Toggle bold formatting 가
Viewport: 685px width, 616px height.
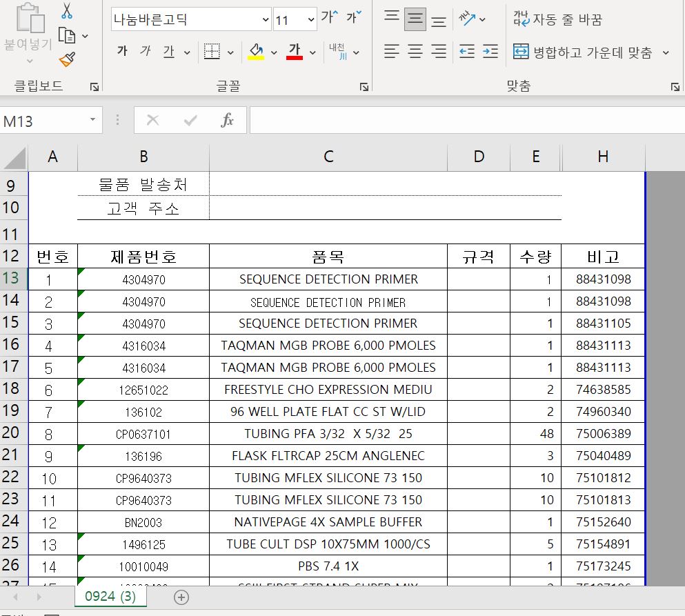(x=122, y=52)
